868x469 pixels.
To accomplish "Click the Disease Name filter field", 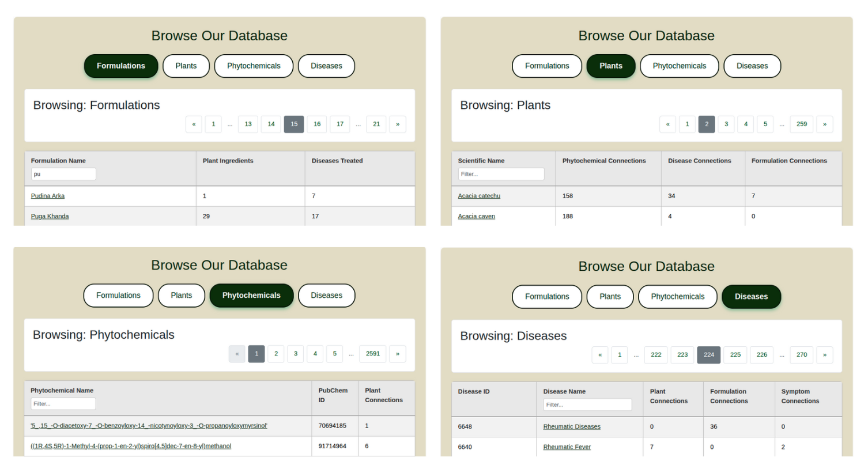I will tap(587, 405).
